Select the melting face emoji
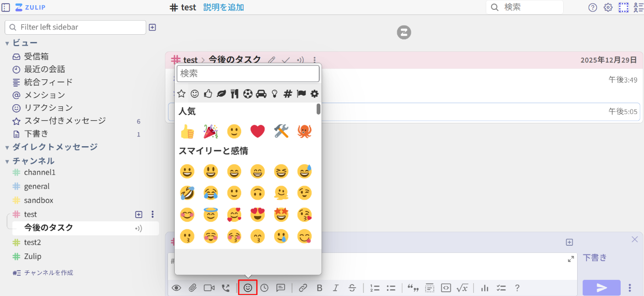This screenshot has width=644, height=296. click(x=281, y=193)
